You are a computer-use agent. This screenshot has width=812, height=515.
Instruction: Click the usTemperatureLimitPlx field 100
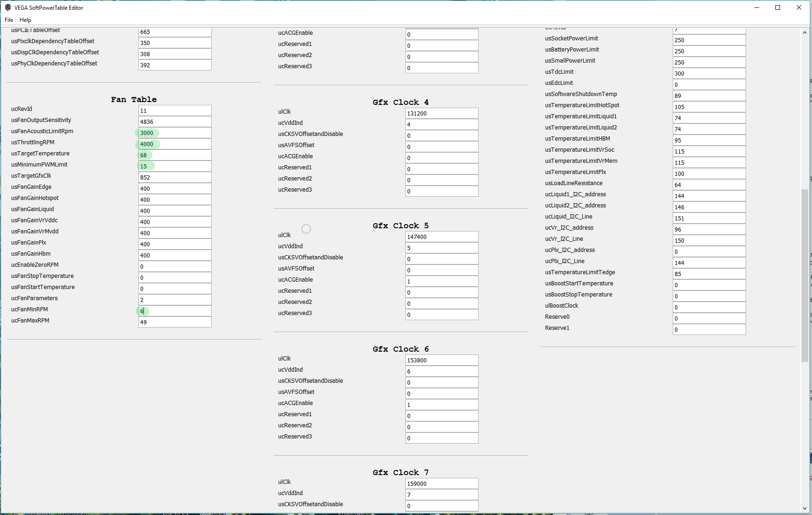709,174
